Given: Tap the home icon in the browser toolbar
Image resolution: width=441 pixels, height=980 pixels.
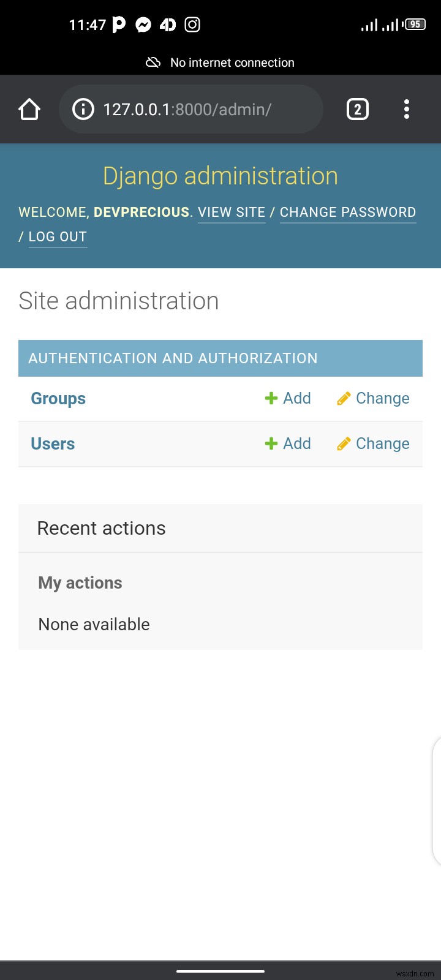Looking at the screenshot, I should (29, 108).
